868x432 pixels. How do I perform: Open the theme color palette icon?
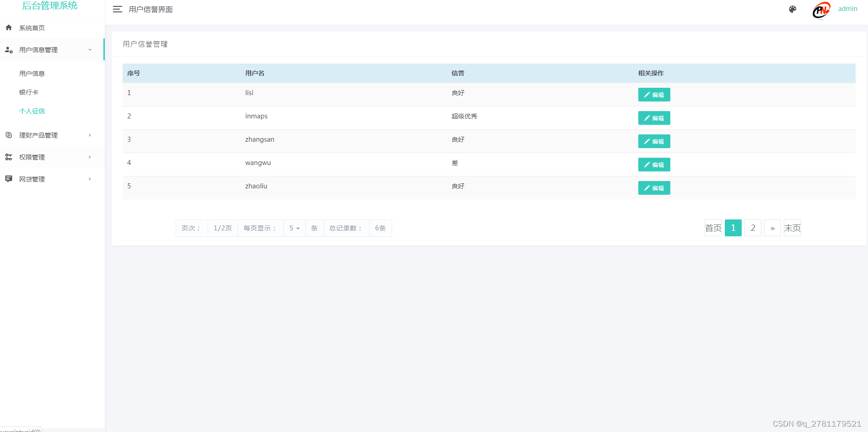[x=793, y=9]
